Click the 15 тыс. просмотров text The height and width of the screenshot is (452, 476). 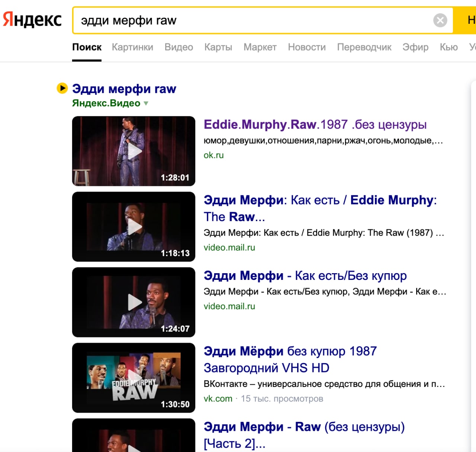click(282, 398)
